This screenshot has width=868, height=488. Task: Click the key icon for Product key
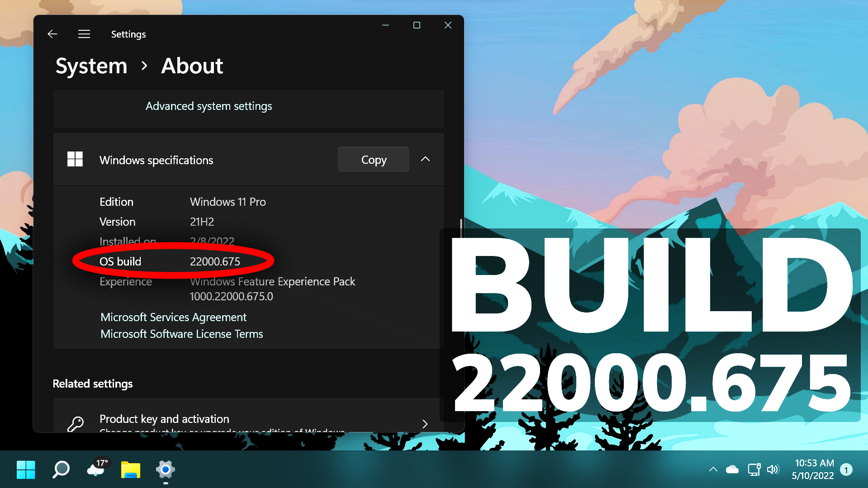click(x=76, y=424)
